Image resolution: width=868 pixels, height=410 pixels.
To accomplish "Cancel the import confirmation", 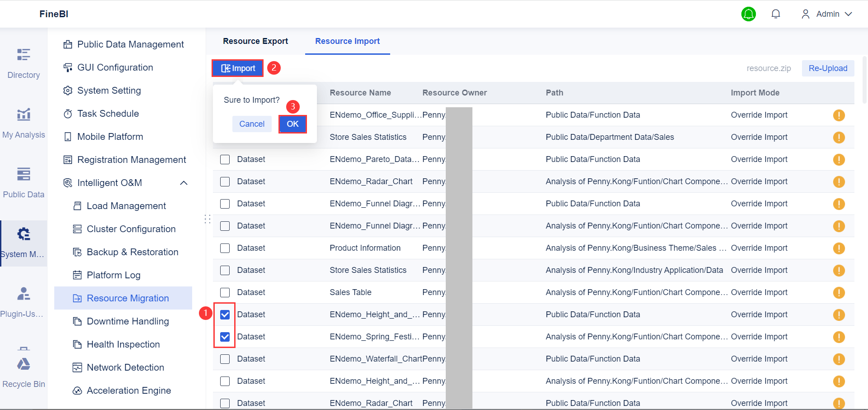I will [252, 124].
